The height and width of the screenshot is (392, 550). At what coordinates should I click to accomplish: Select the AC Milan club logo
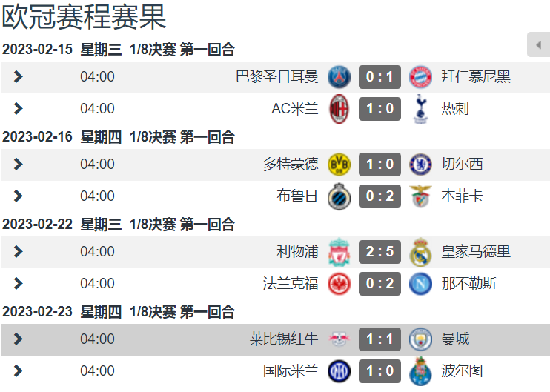[x=339, y=109]
